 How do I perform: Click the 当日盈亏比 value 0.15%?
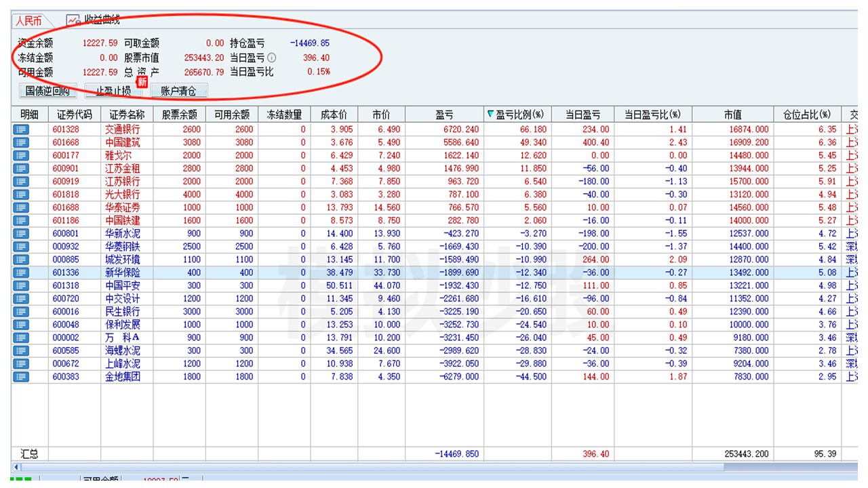(318, 72)
